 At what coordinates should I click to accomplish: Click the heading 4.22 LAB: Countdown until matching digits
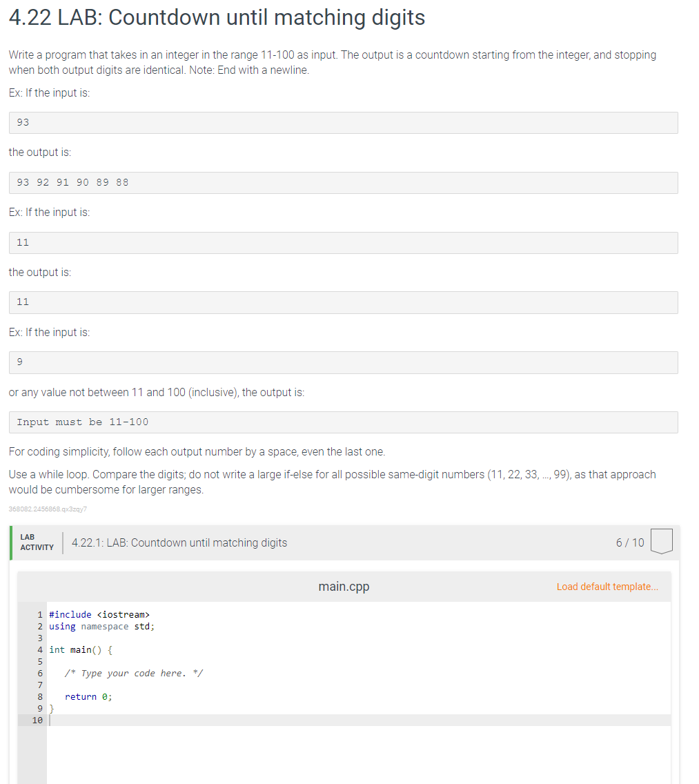point(217,17)
